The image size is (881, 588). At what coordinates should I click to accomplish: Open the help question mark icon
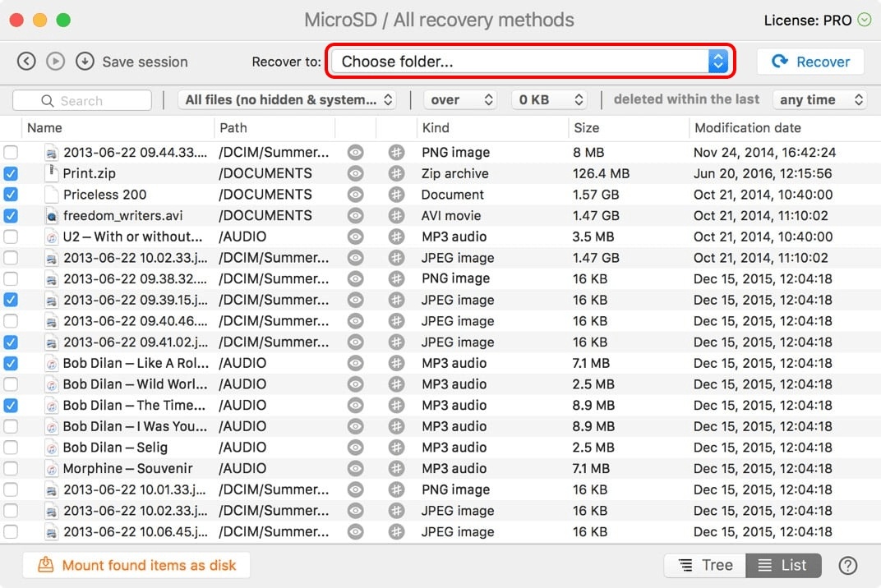(848, 565)
